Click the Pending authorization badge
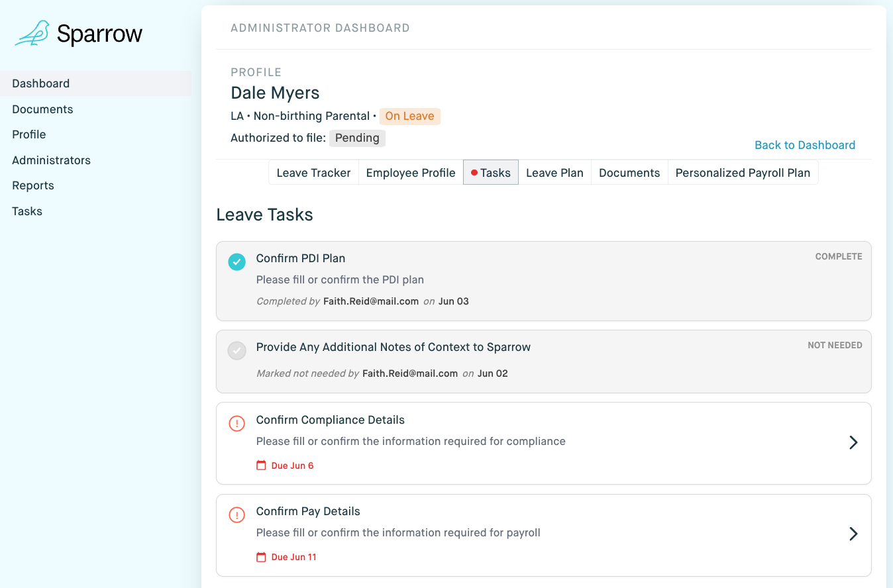The image size is (893, 588). (357, 138)
